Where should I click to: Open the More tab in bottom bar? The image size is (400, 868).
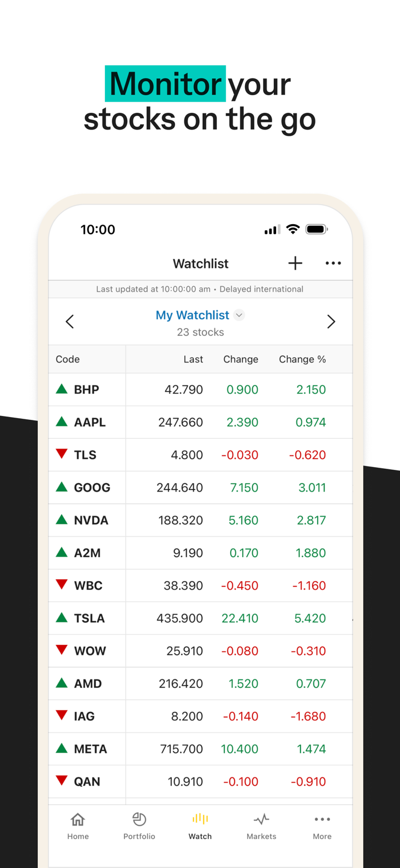[x=322, y=826]
